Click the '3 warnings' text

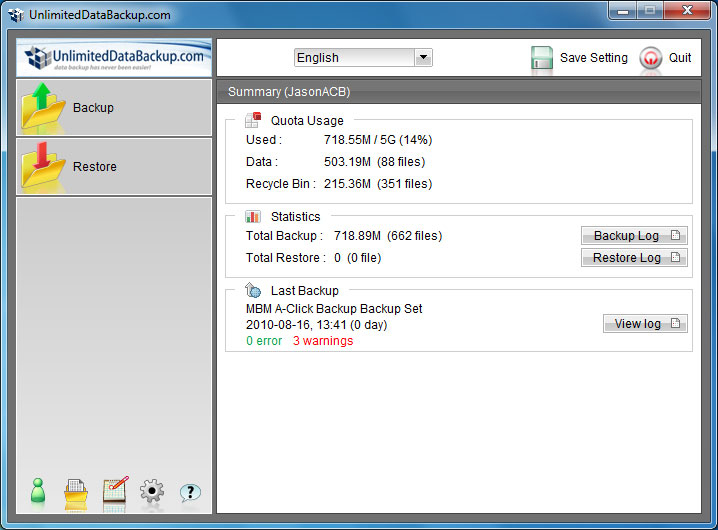pos(323,341)
